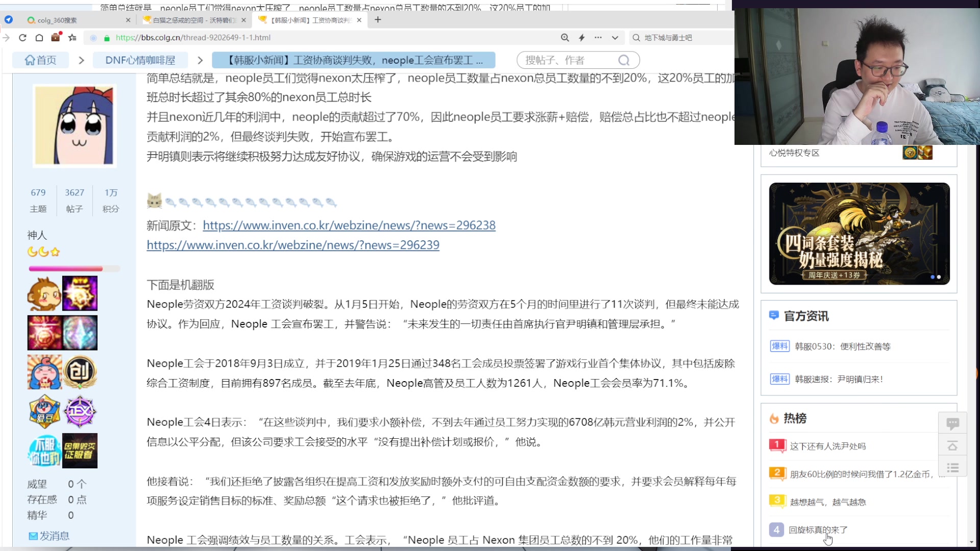Click the first 爆料 tag
The image size is (980, 551).
pyautogui.click(x=779, y=346)
